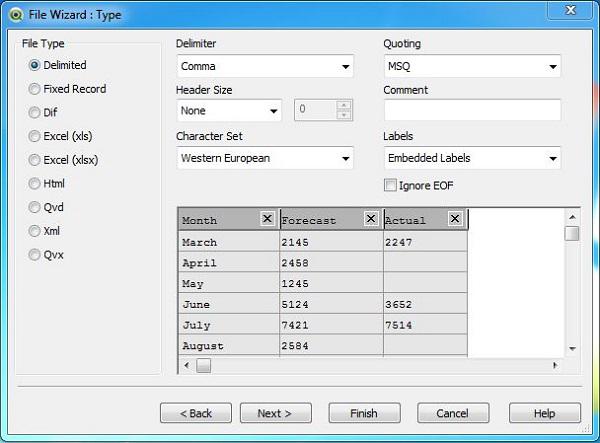Select the April cell in preview

[x=229, y=262]
